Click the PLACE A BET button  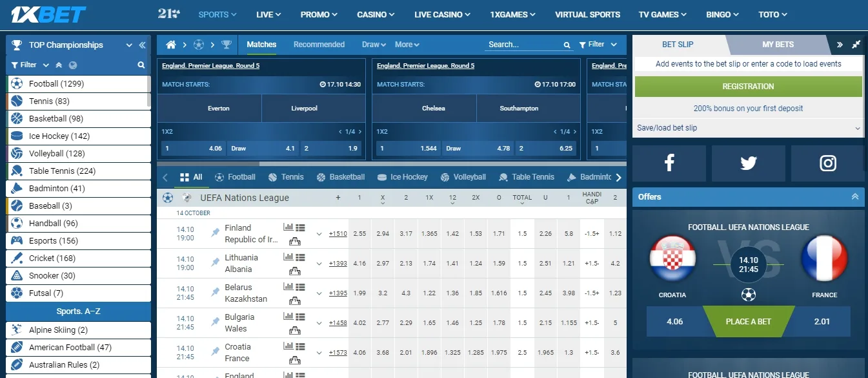749,321
